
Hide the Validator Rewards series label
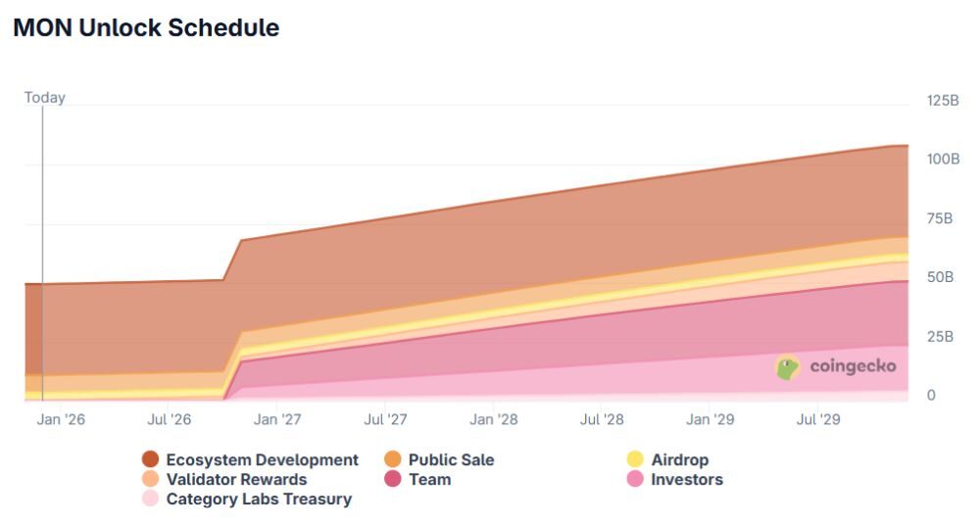pos(236,480)
